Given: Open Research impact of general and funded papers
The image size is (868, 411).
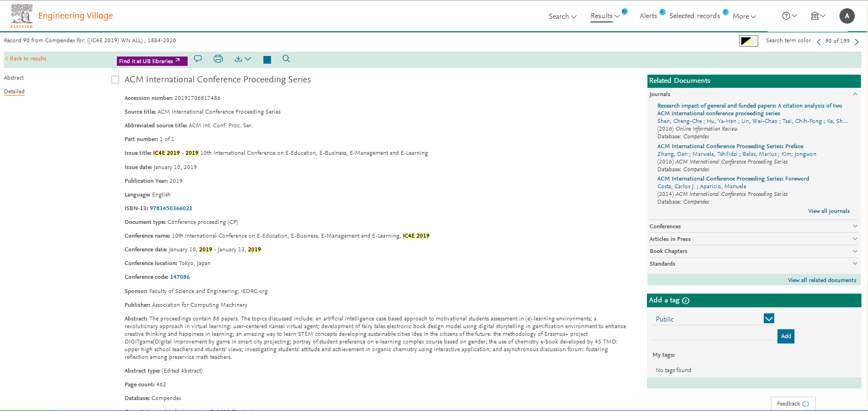Looking at the screenshot, I should [749, 110].
